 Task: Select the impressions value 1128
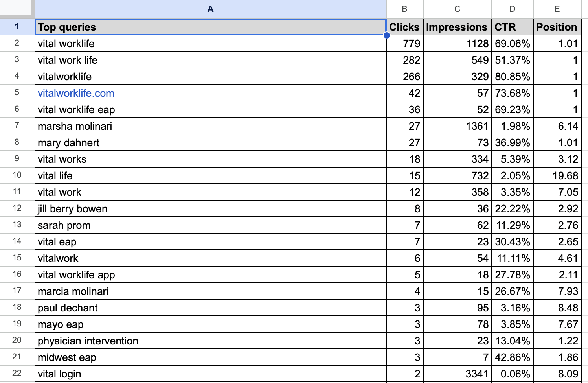click(x=458, y=44)
